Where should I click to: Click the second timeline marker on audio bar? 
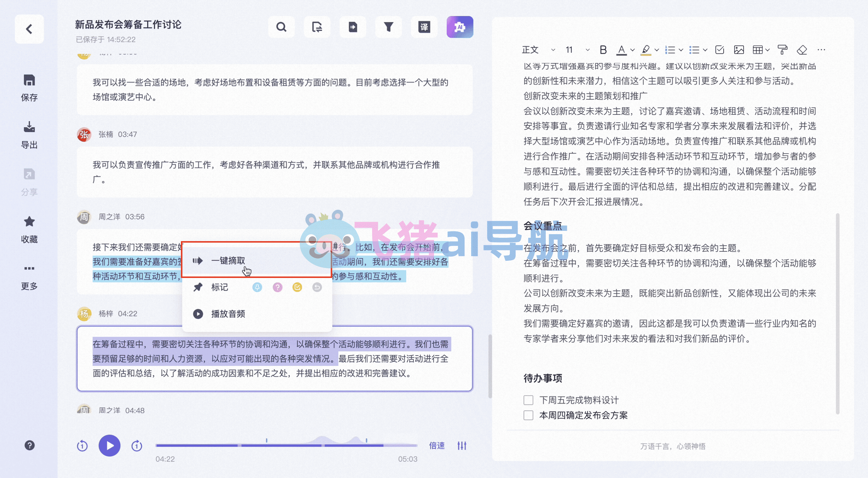pos(366,440)
